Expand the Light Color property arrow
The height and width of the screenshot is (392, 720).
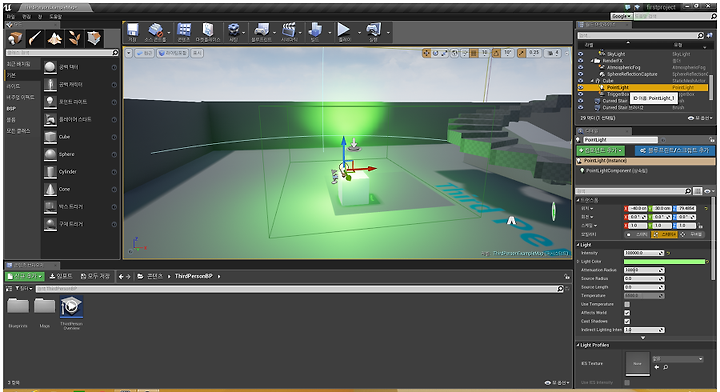coord(578,262)
